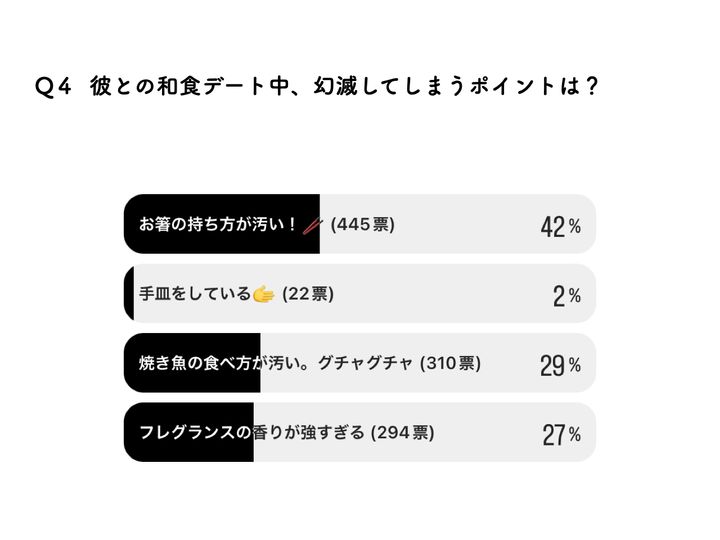Click the (310票) vote count

450,364
